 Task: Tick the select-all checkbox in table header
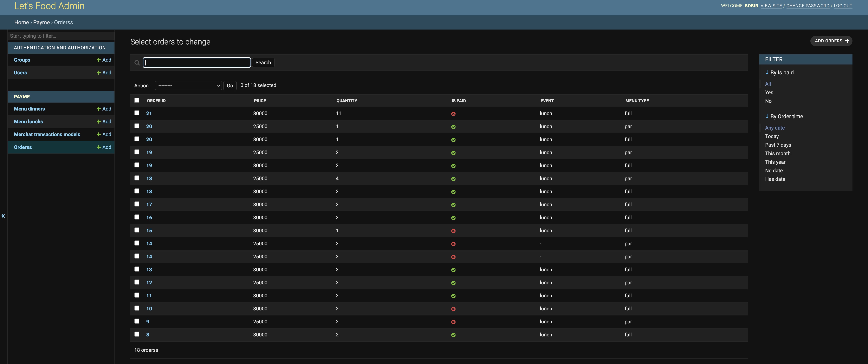tap(137, 100)
